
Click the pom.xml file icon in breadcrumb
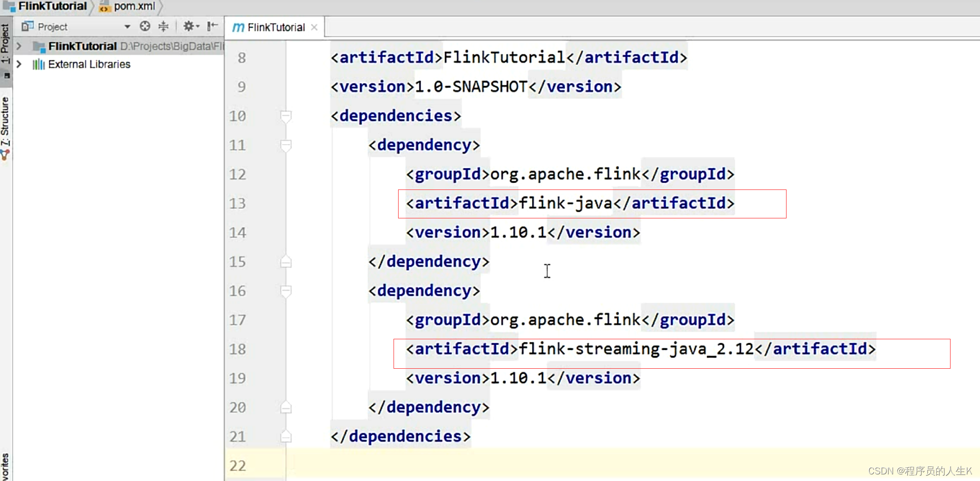[x=105, y=7]
